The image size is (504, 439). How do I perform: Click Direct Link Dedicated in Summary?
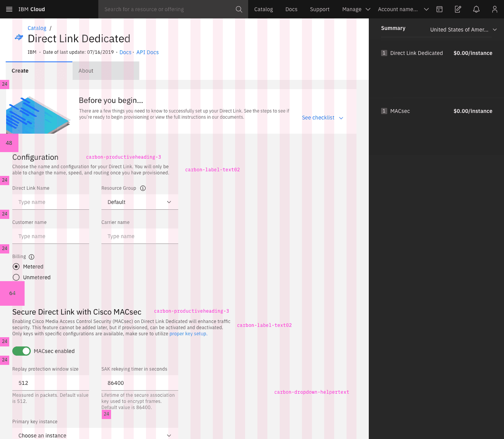[x=416, y=53]
